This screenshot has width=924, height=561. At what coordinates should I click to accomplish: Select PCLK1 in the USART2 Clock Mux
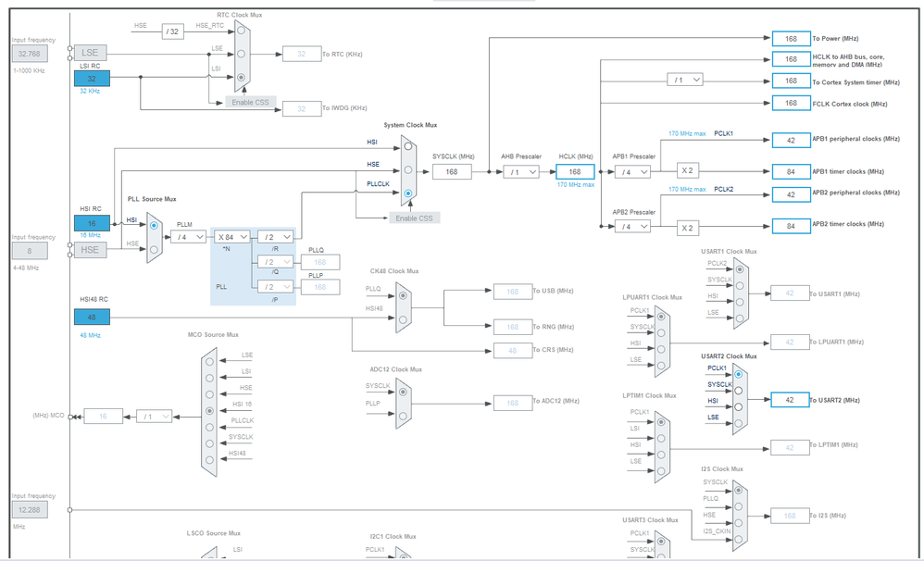click(739, 374)
